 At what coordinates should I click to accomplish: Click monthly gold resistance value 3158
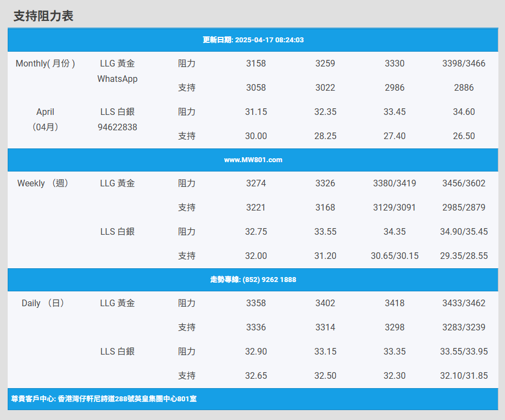point(256,63)
